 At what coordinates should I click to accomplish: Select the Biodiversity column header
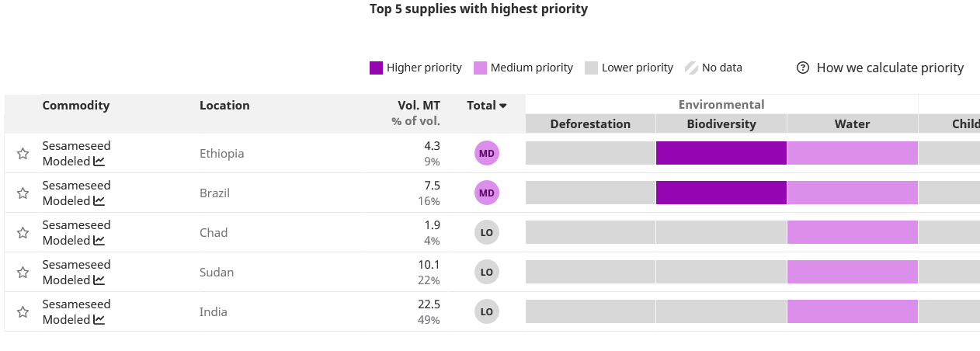(x=721, y=124)
